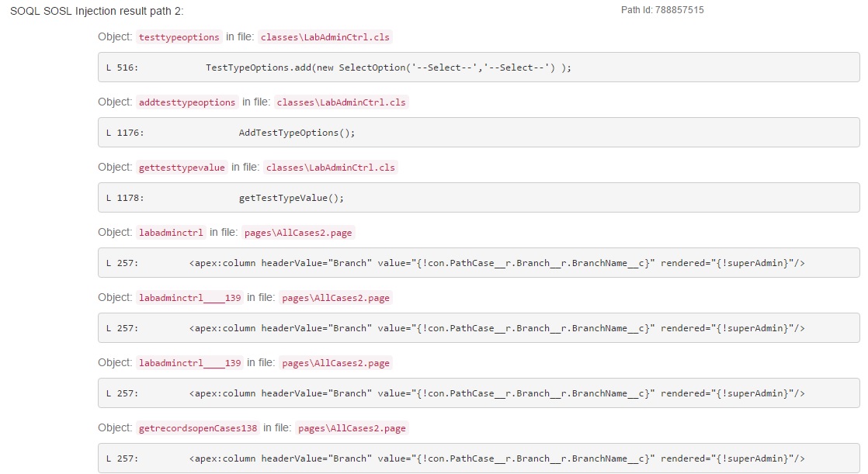Click the apex:column code under getrecordsopenCases138

[x=497, y=458]
